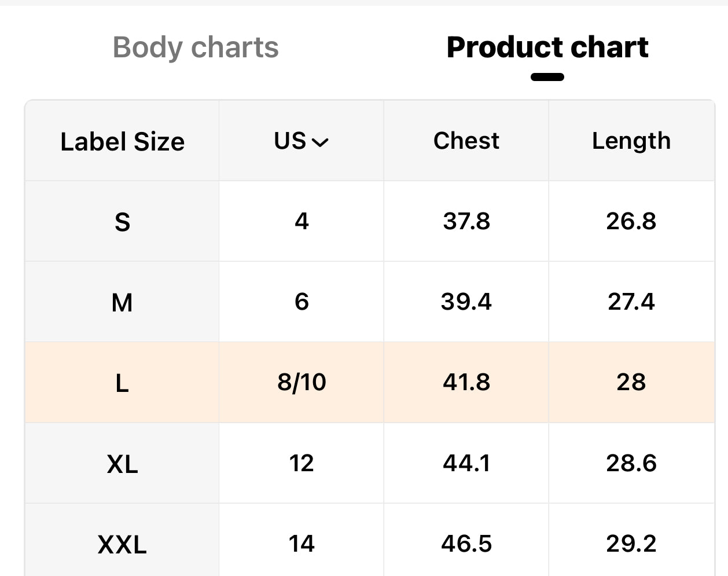
Task: Select the Product chart tab
Action: pyautogui.click(x=547, y=47)
